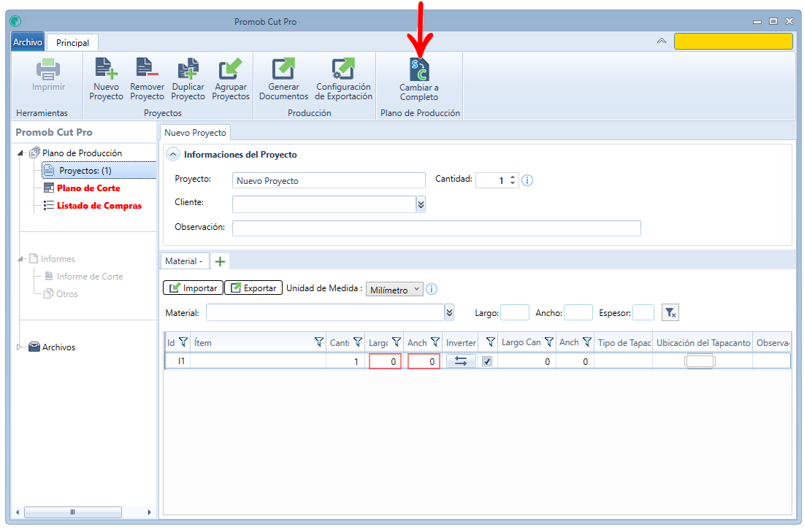Click the Largo cell in row I1
The height and width of the screenshot is (532, 804).
tap(385, 361)
